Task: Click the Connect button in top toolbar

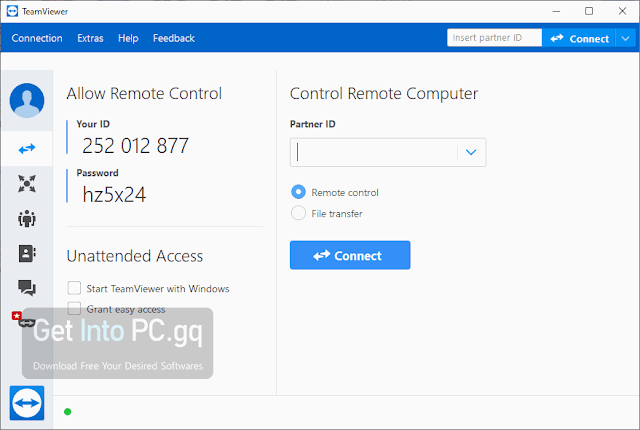Action: coord(579,38)
